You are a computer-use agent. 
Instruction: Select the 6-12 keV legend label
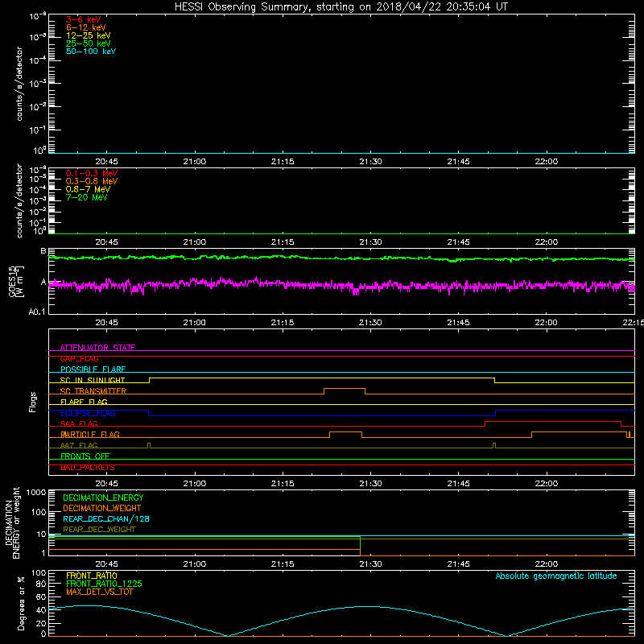coord(86,27)
